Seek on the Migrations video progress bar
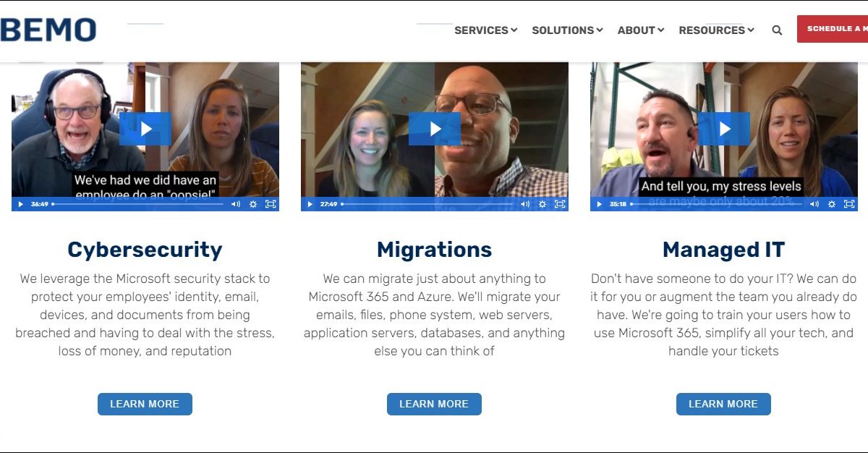Screen dimensions: 868x453 [427, 204]
